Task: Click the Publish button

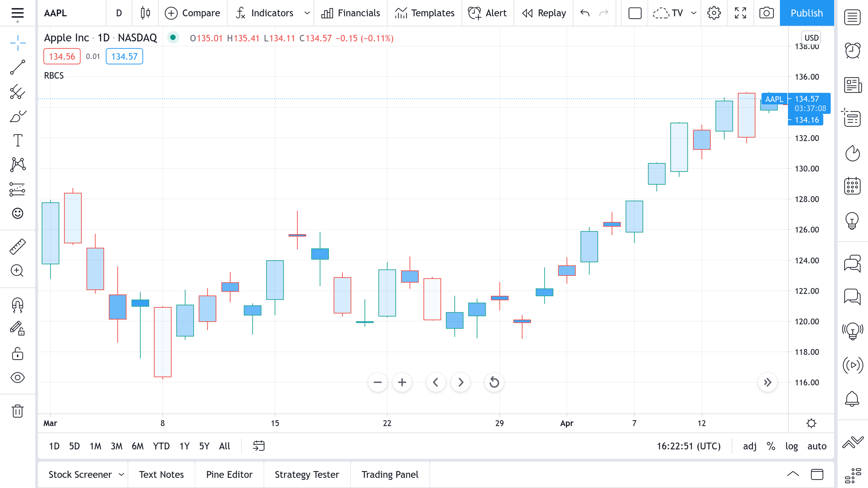Action: [x=807, y=13]
